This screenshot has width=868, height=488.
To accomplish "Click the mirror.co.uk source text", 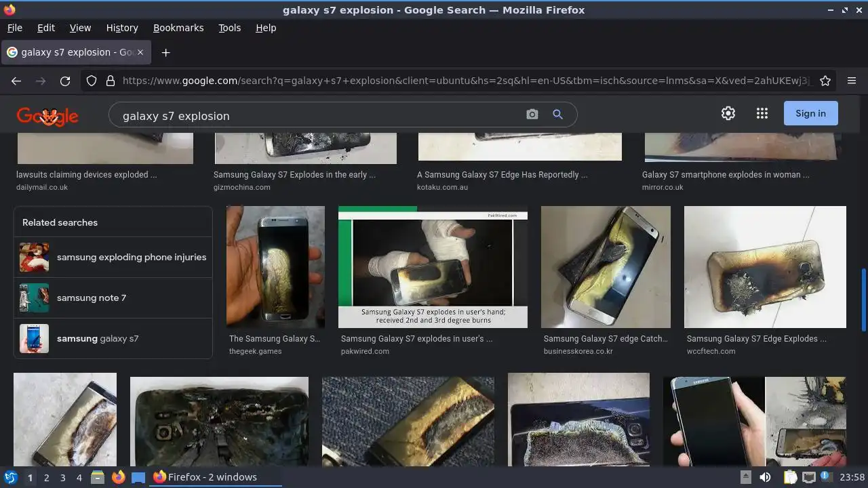I will (x=663, y=187).
